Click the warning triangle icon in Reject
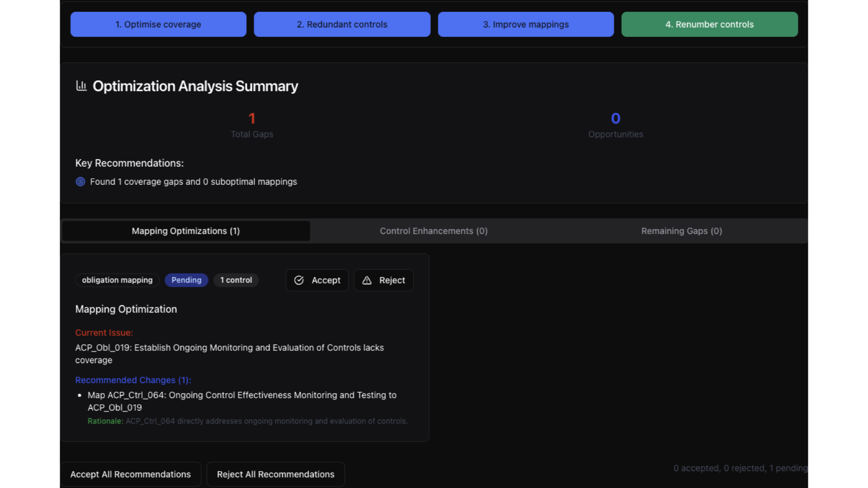Screen dimensions: 868x488 click(x=367, y=280)
